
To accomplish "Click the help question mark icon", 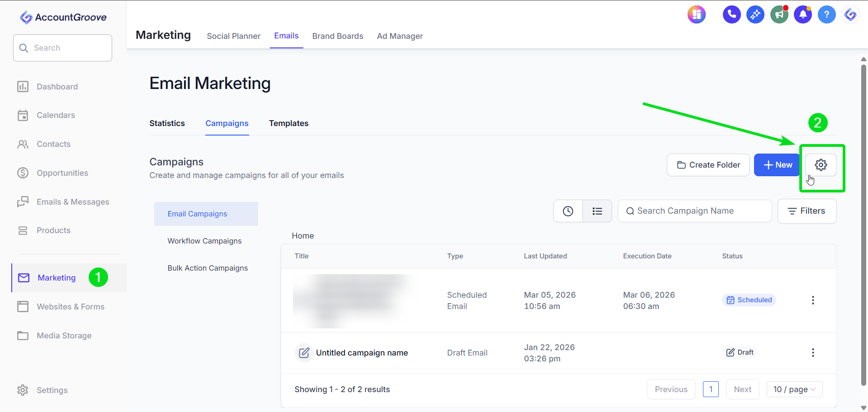I will (x=827, y=15).
